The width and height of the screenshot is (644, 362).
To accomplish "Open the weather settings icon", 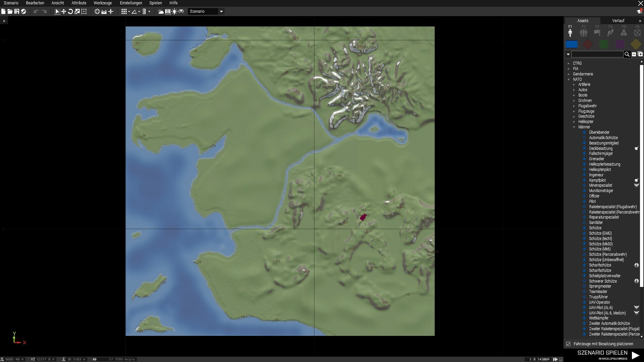I will 161,11.
